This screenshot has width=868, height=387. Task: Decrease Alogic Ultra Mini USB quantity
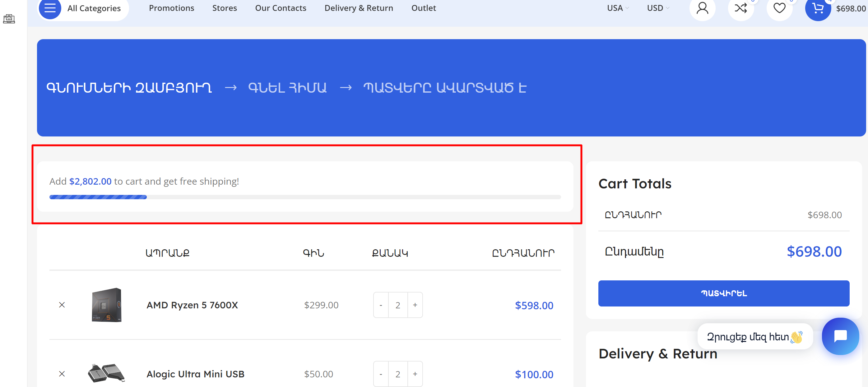pos(381,374)
